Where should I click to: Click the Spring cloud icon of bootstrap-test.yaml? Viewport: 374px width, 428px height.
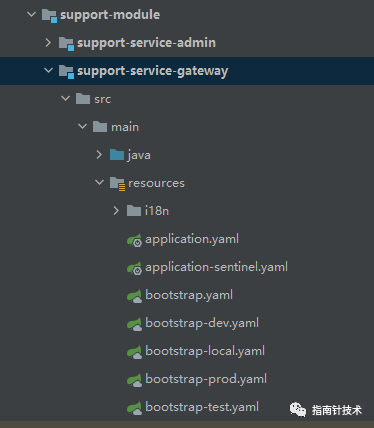(134, 408)
